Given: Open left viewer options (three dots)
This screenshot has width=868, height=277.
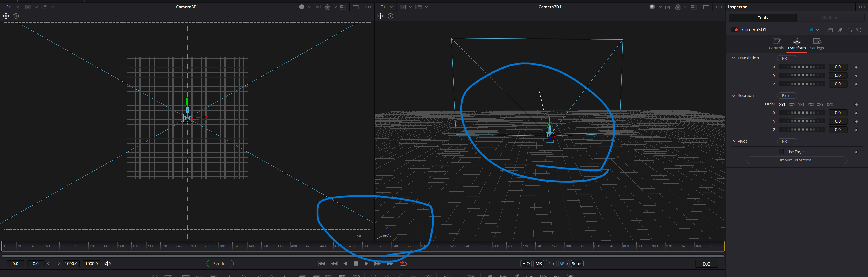Looking at the screenshot, I should tap(368, 7).
